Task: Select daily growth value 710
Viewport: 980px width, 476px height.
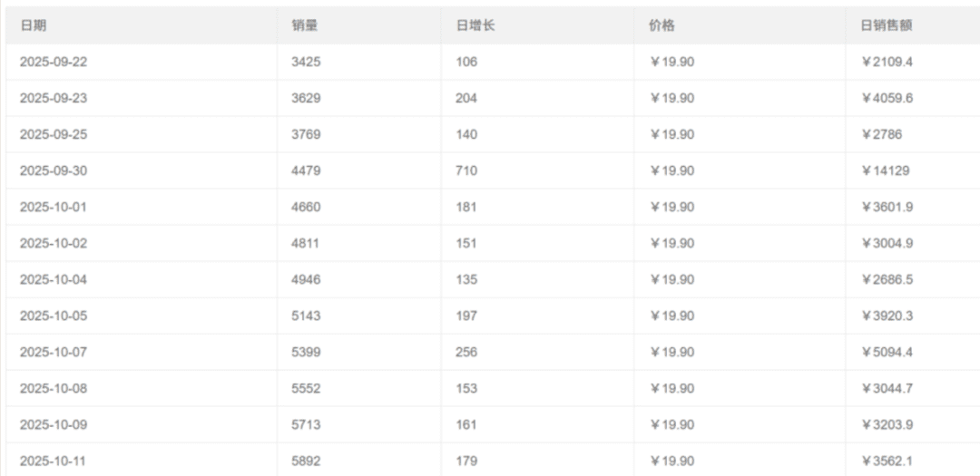Action: [466, 170]
